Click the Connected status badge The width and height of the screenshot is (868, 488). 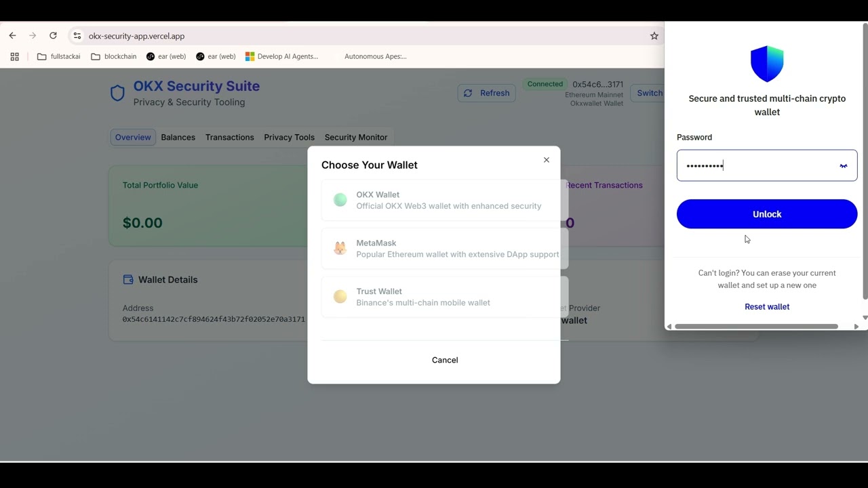(x=545, y=84)
